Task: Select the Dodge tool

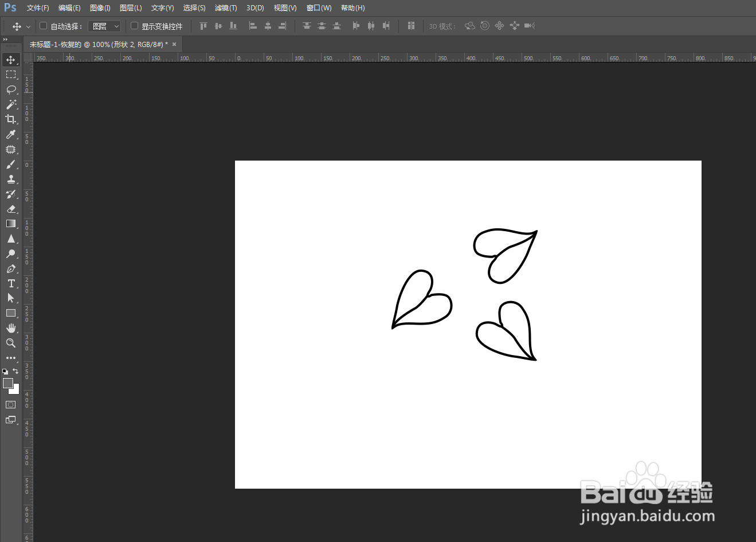Action: tap(11, 254)
